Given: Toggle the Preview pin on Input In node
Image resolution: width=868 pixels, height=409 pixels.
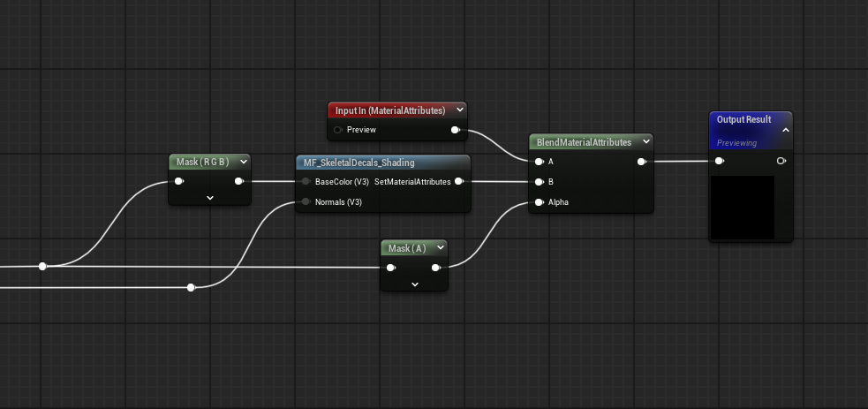Looking at the screenshot, I should click(x=337, y=130).
